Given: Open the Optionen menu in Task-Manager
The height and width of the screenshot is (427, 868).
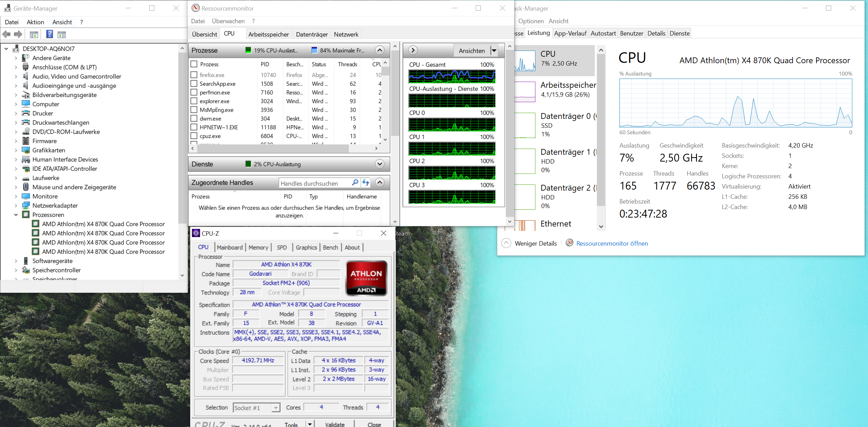Looking at the screenshot, I should coord(531,21).
